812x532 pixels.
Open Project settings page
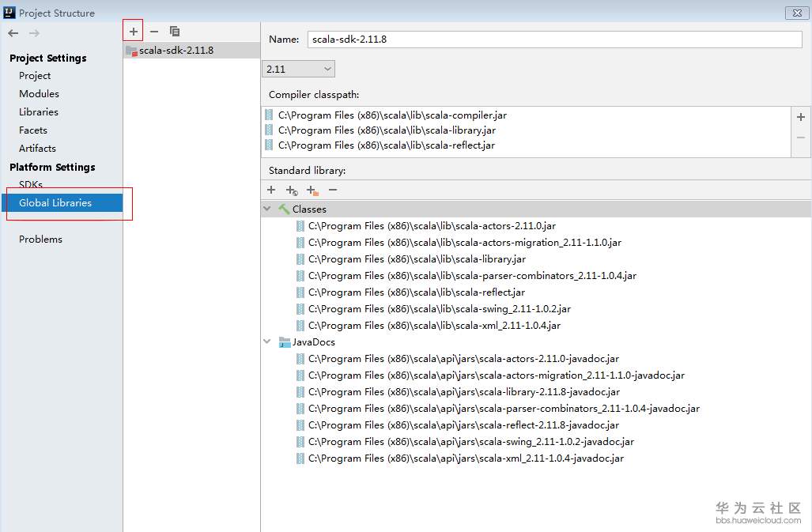35,76
